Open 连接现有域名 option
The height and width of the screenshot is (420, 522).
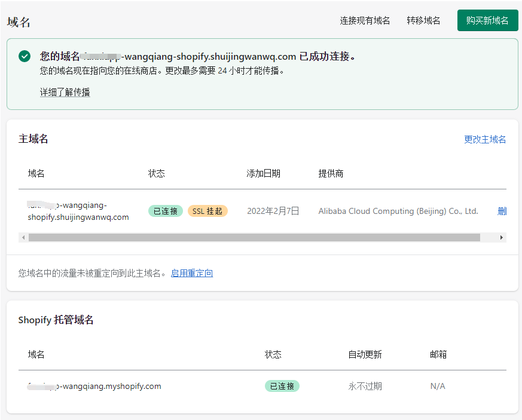point(365,20)
